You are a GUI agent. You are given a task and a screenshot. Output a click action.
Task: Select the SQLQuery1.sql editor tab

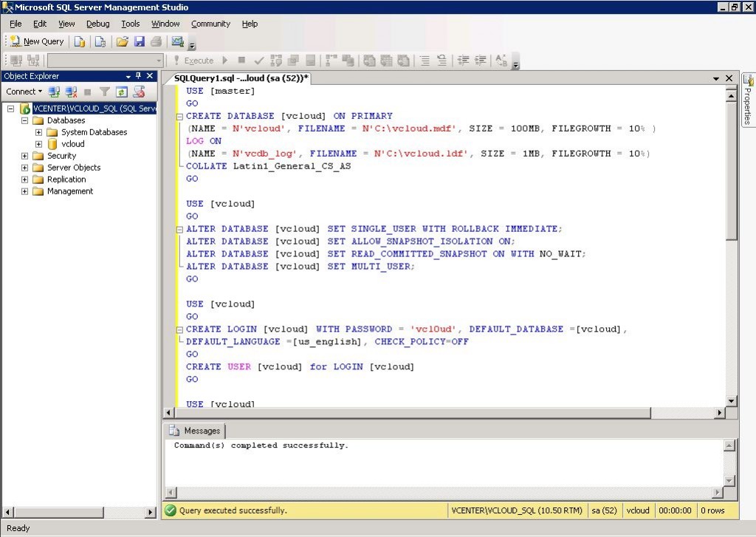[x=241, y=78]
